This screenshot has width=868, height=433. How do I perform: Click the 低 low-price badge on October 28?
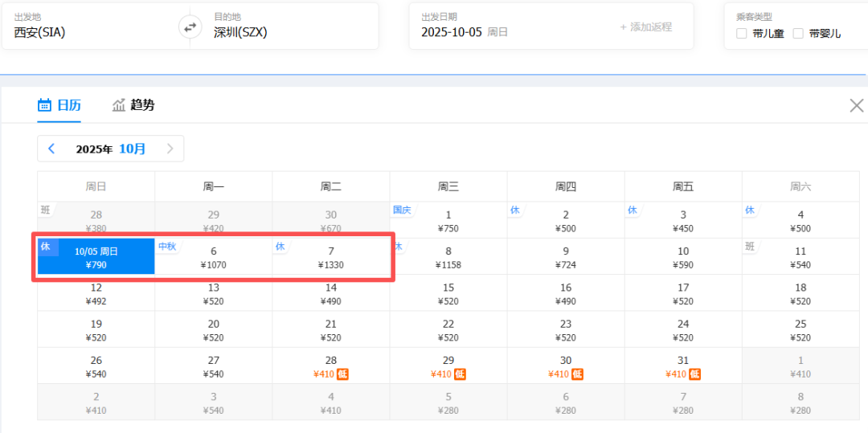[342, 374]
